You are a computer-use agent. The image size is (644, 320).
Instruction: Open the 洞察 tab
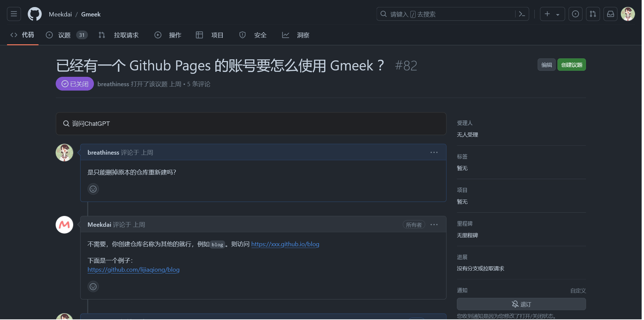[x=303, y=35]
